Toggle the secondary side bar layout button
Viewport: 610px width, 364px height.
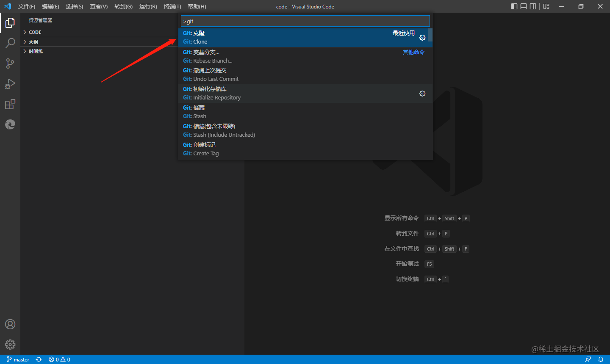pos(533,6)
